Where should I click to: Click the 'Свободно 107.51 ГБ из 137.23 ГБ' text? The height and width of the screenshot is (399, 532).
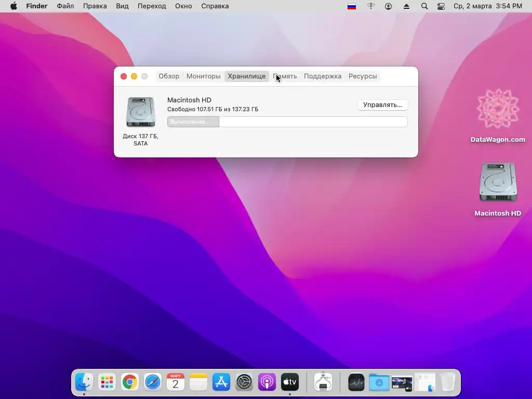[x=212, y=109]
